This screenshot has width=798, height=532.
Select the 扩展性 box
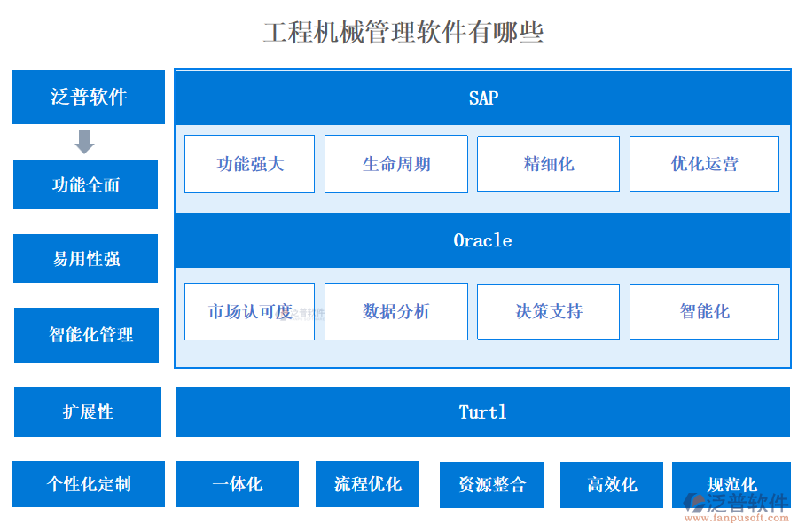(x=88, y=411)
